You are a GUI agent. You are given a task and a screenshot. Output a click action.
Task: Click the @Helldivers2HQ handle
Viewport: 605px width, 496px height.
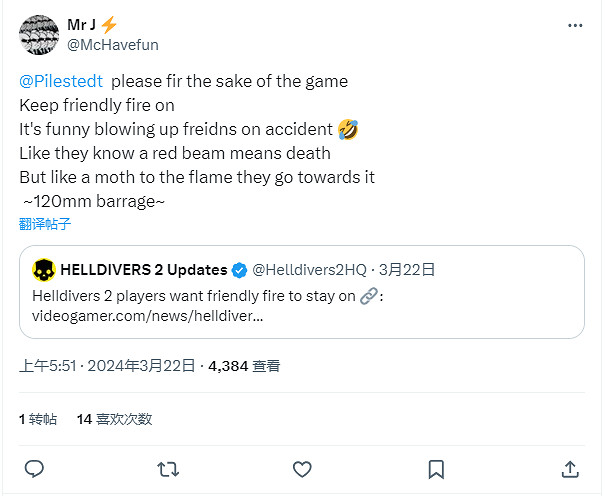point(308,270)
